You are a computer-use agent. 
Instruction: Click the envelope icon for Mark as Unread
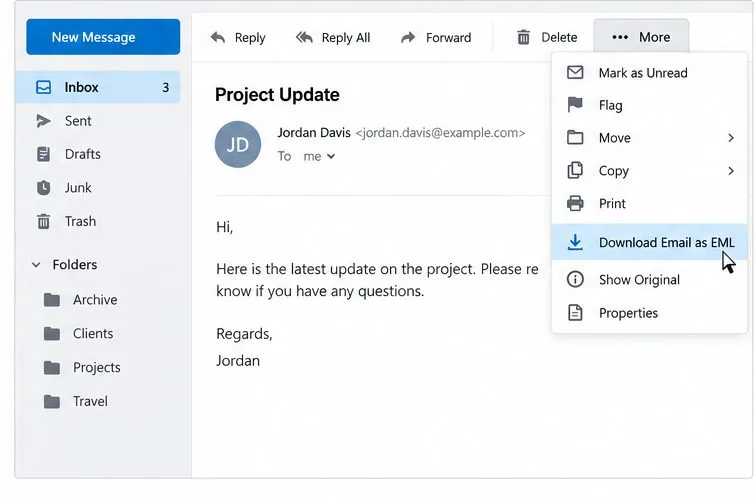coord(575,73)
